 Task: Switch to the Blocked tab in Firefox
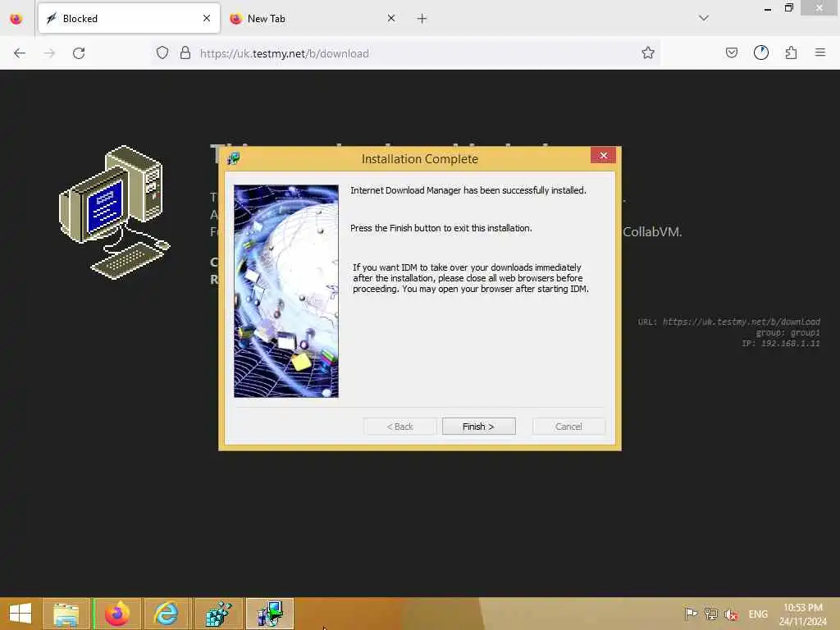pyautogui.click(x=129, y=18)
